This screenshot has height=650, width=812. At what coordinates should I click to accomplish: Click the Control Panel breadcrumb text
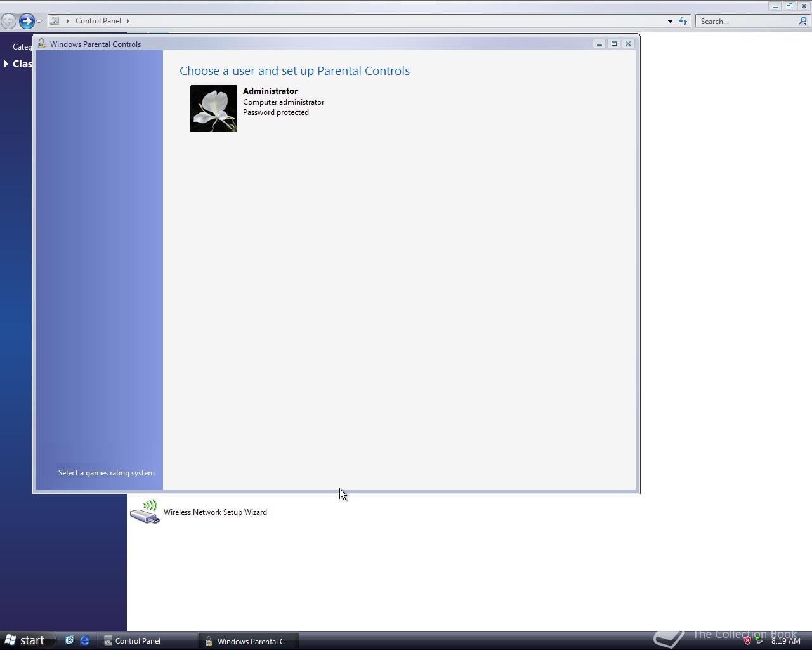[x=98, y=21]
